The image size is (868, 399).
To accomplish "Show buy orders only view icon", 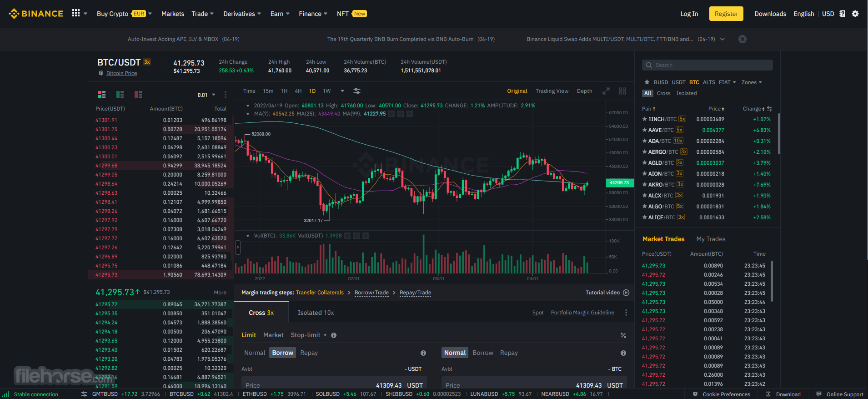I will [x=120, y=95].
